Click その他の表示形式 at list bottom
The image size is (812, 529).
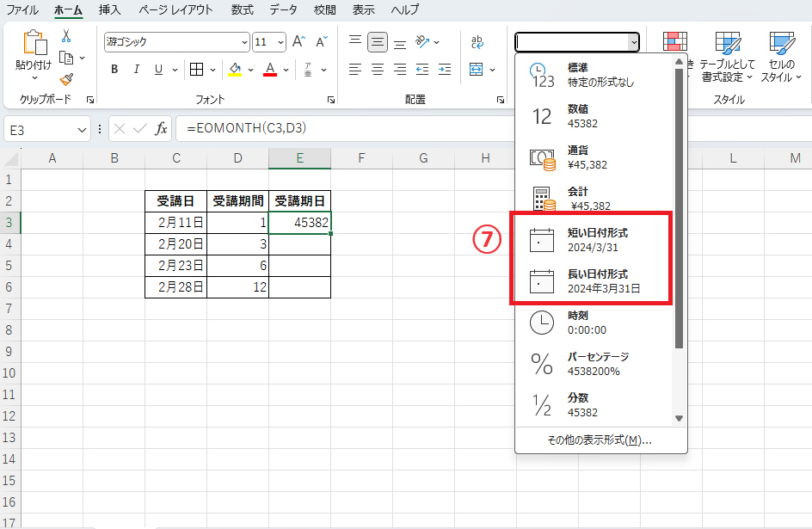pos(600,440)
